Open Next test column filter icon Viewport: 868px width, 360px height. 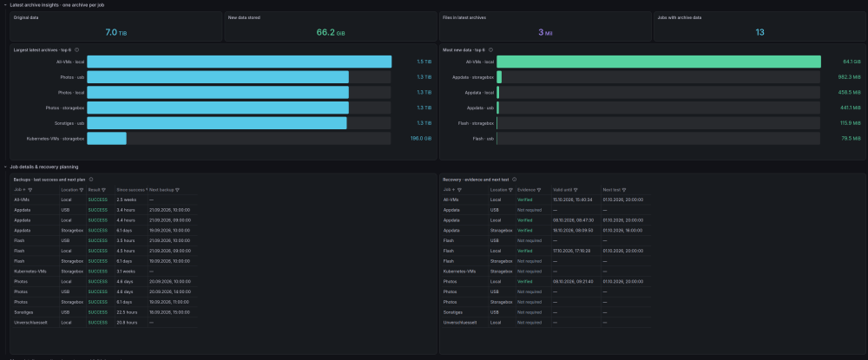coord(623,190)
